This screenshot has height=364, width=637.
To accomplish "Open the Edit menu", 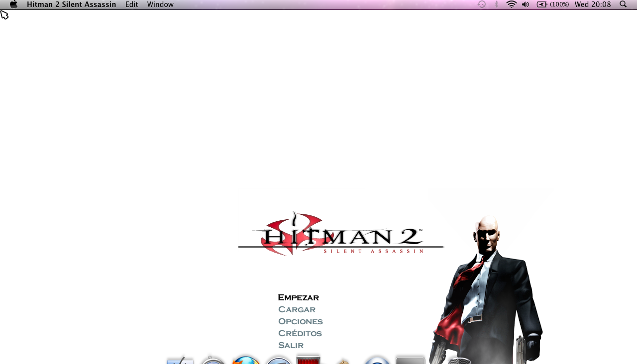I will (x=131, y=4).
